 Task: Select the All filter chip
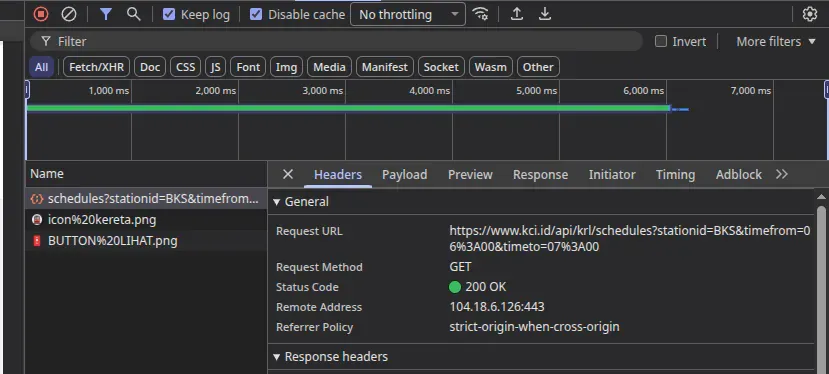click(x=41, y=67)
